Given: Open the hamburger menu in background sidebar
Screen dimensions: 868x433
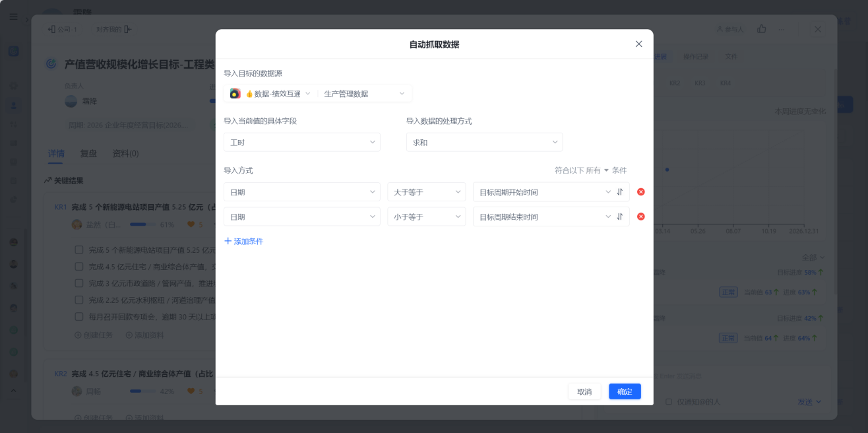Looking at the screenshot, I should [13, 17].
